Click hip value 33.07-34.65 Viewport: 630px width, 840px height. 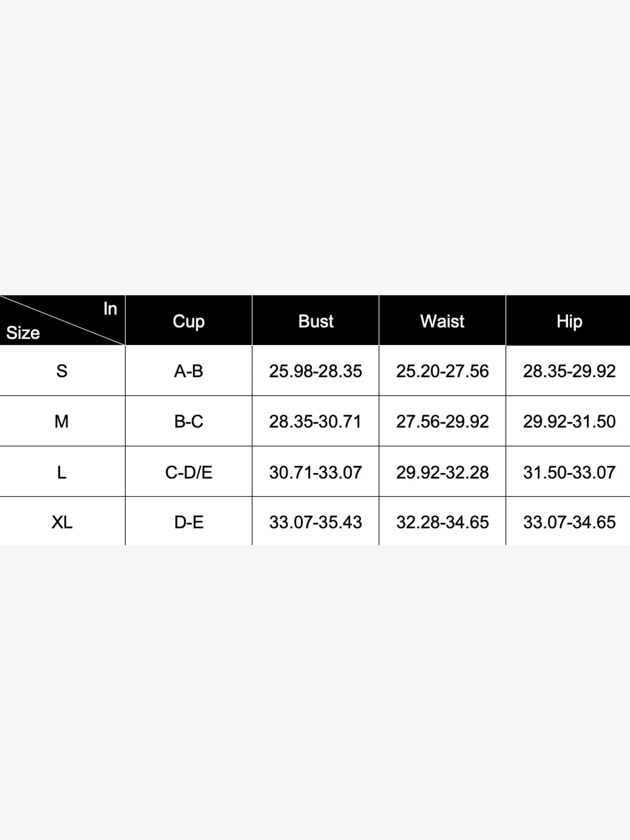[568, 522]
